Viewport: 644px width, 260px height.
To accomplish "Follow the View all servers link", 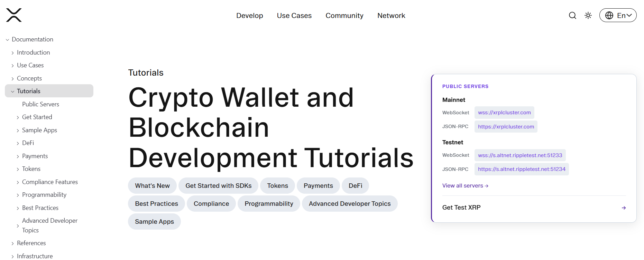I will tap(465, 186).
